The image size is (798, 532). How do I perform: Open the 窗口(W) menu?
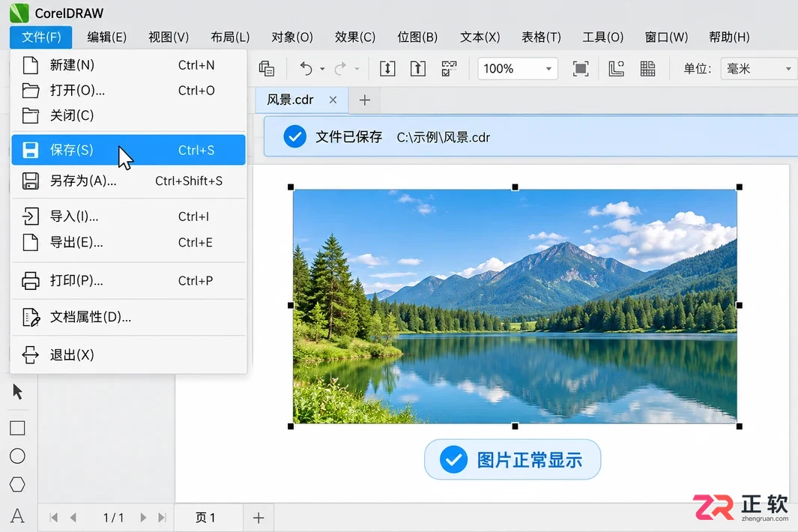pos(666,37)
